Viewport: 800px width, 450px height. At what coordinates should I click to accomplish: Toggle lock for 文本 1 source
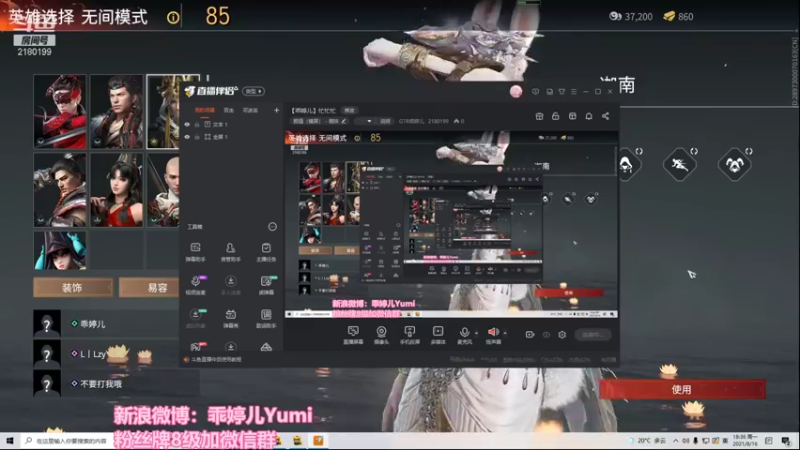pyautogui.click(x=197, y=124)
